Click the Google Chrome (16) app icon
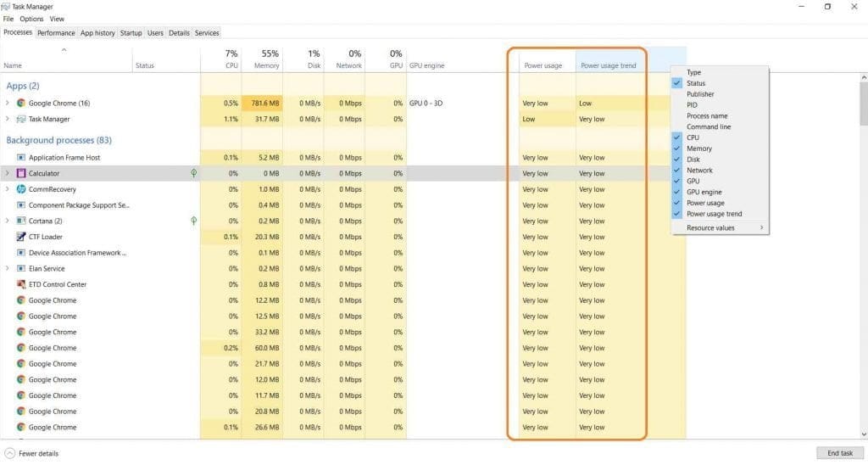The height and width of the screenshot is (465, 868). tap(21, 104)
